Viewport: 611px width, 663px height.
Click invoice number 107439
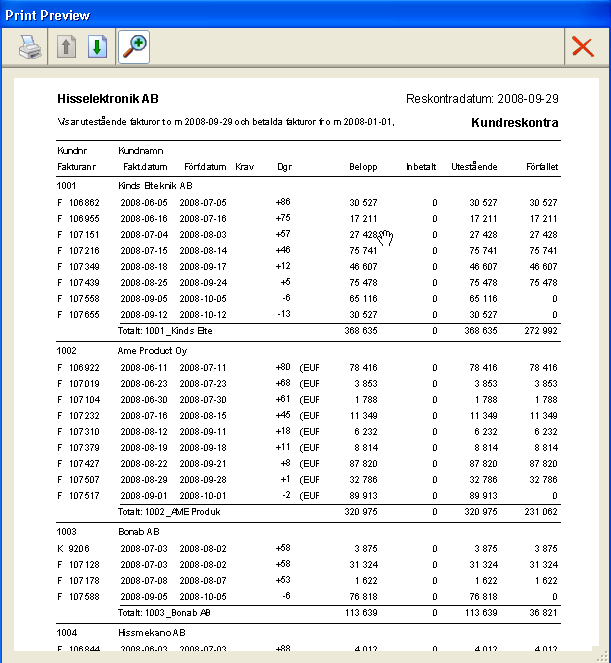84,282
